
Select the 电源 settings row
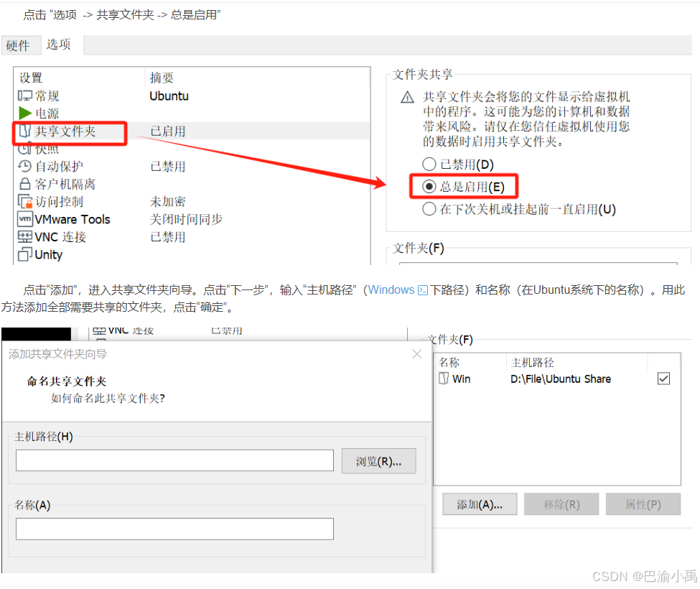click(192, 113)
